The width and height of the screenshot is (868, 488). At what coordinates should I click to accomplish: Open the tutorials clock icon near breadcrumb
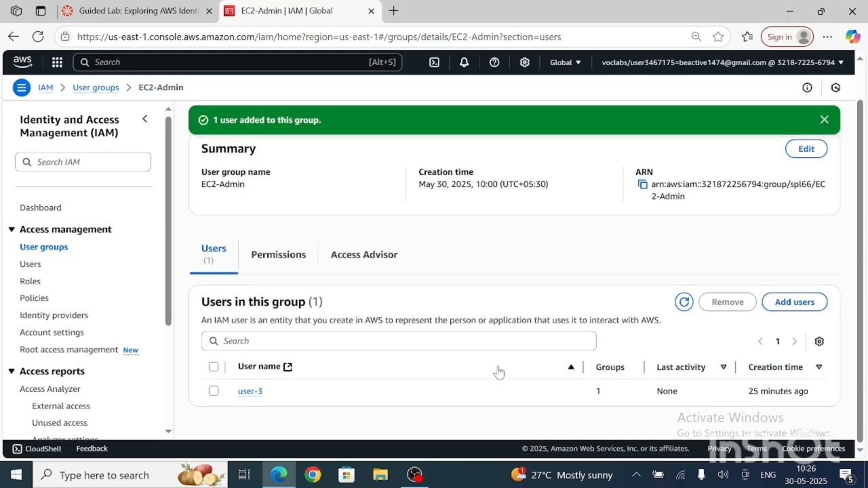[835, 87]
